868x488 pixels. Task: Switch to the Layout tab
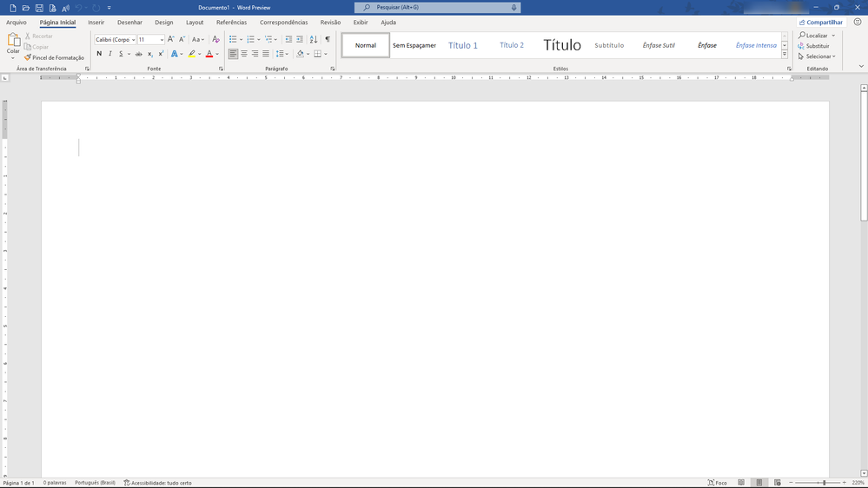(195, 23)
